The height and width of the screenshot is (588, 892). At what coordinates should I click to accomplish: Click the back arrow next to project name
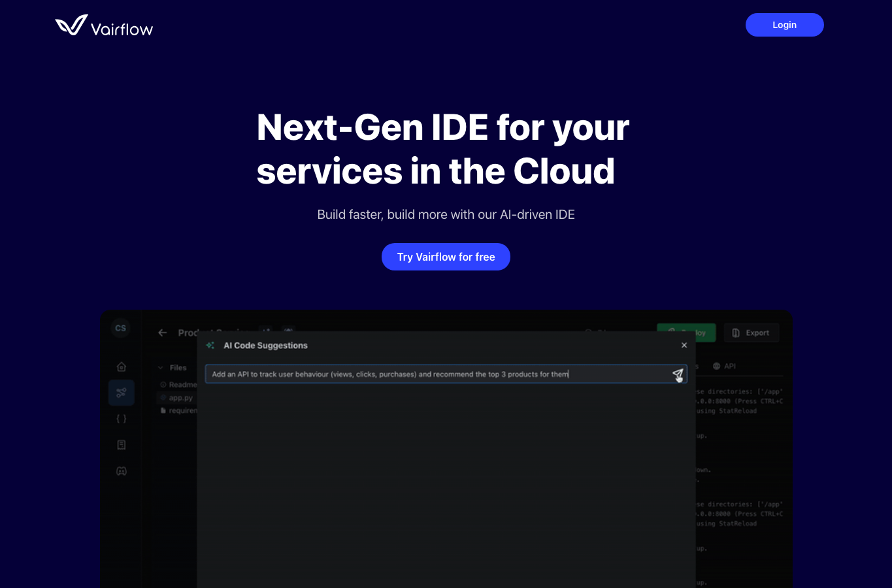pos(163,333)
